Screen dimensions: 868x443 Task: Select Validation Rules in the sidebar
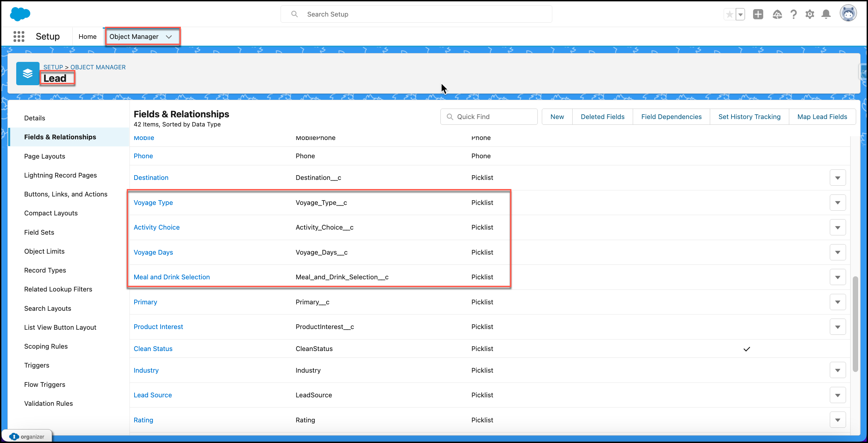[x=48, y=403]
